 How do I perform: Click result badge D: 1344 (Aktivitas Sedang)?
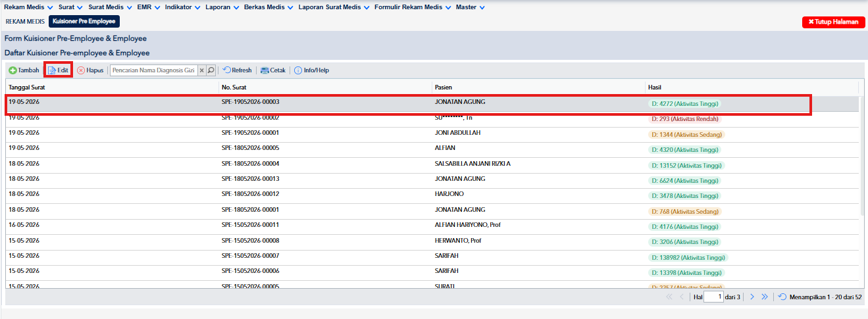[x=686, y=134]
